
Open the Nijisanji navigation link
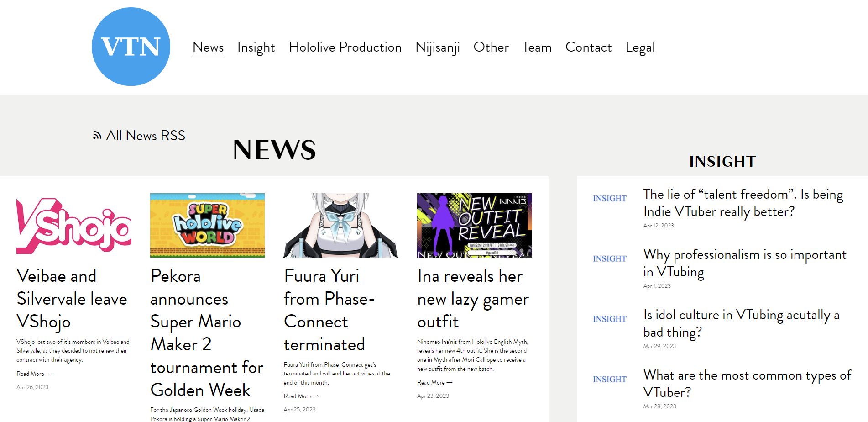click(438, 47)
